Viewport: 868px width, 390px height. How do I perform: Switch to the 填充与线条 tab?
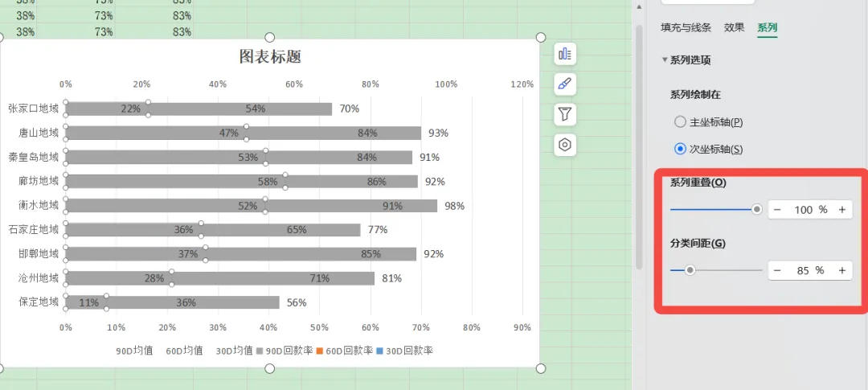tap(686, 27)
